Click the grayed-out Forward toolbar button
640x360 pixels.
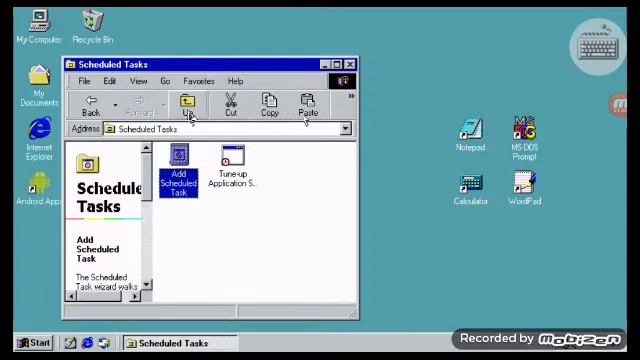(139, 106)
